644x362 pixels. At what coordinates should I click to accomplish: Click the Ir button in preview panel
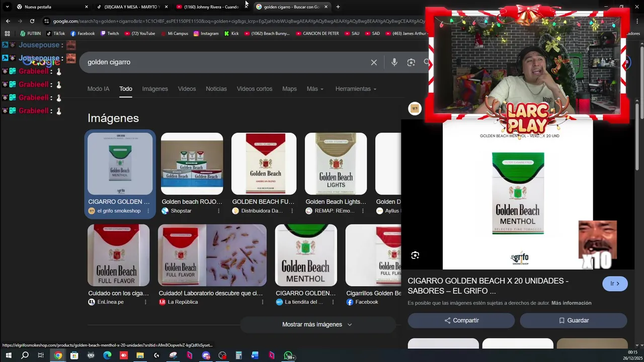(615, 284)
